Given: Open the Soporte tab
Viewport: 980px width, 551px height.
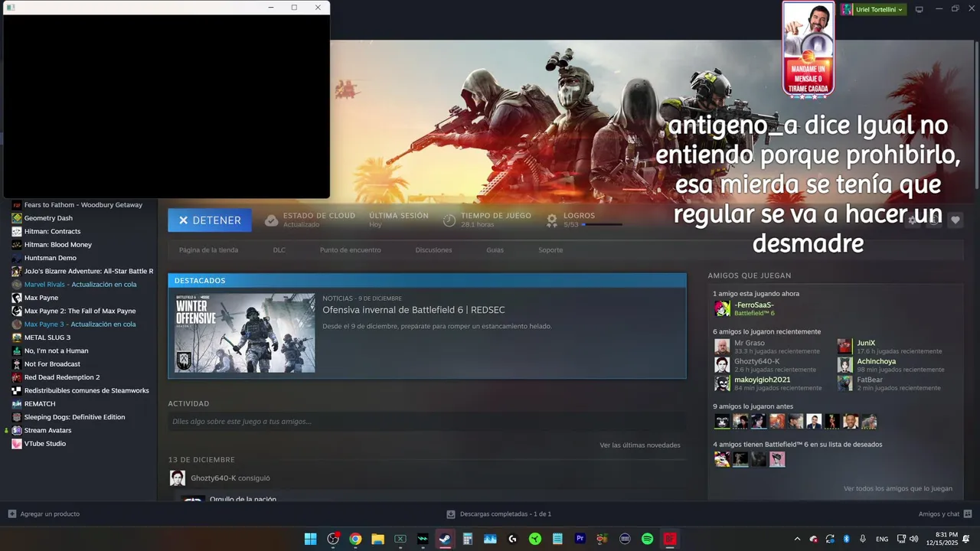Looking at the screenshot, I should [x=550, y=250].
